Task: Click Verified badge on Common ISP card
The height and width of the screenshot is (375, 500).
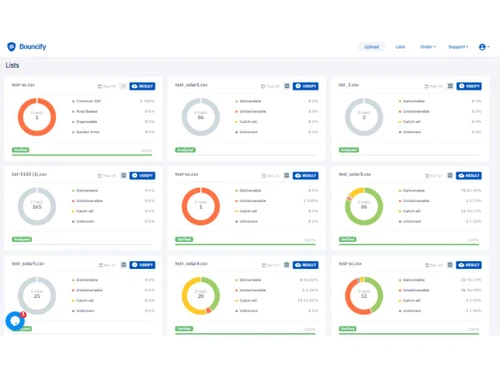Action: [x=21, y=150]
